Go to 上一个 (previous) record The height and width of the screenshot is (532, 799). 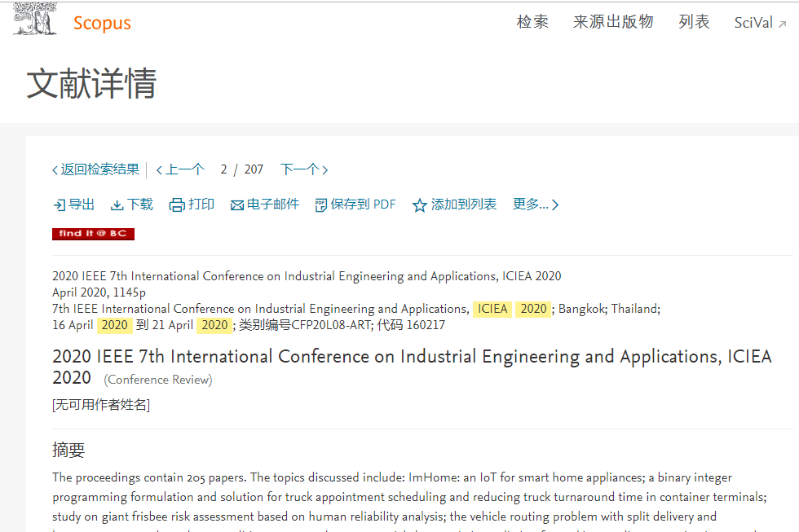(180, 169)
